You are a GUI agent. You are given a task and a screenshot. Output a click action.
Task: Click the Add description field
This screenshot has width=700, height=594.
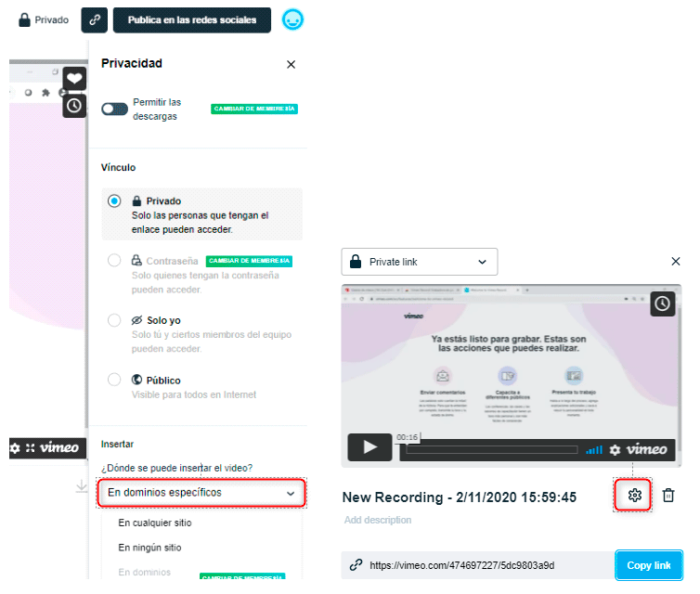(x=377, y=521)
